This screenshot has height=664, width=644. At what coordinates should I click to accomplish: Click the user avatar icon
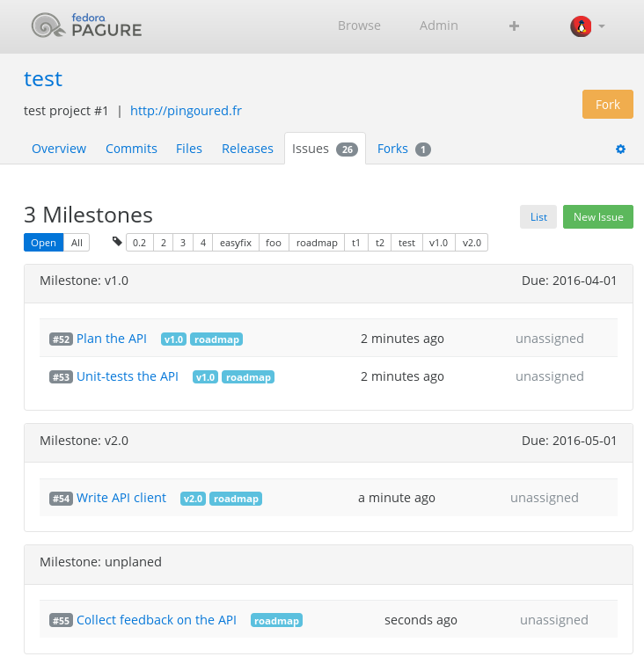click(x=580, y=26)
